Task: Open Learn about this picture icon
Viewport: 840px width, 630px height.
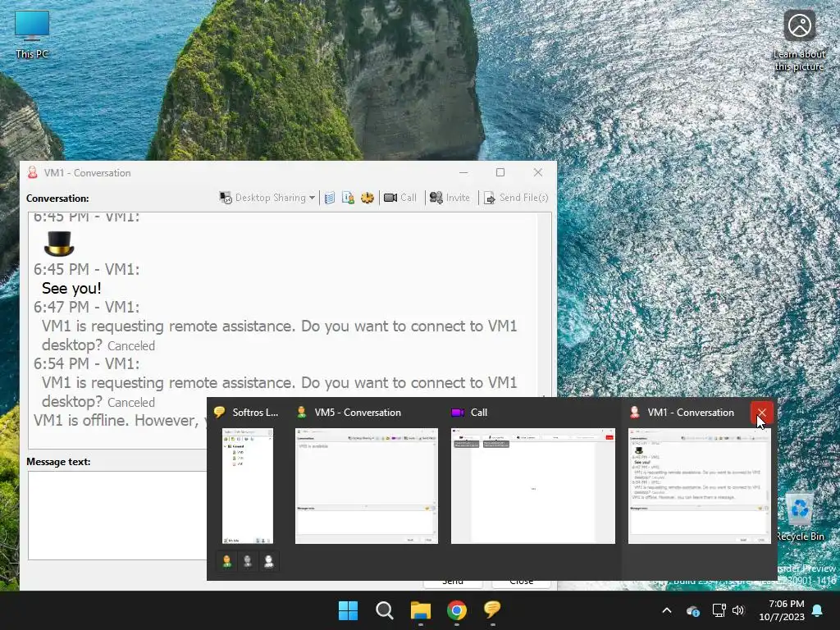Action: click(x=799, y=40)
